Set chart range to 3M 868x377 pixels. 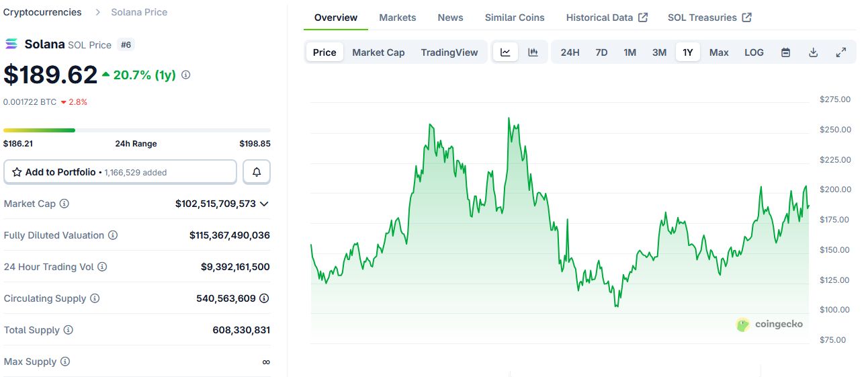tap(659, 52)
